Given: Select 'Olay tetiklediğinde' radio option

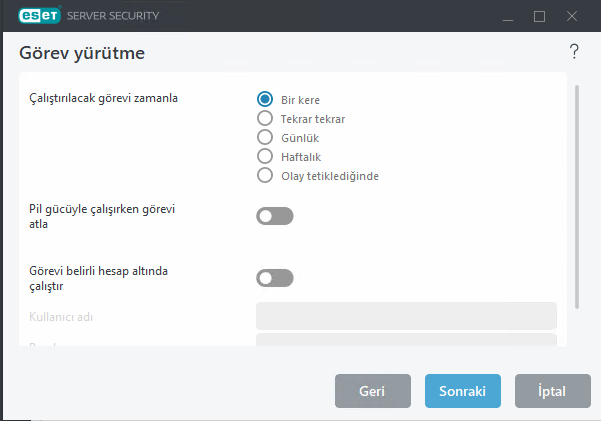Looking at the screenshot, I should (265, 176).
